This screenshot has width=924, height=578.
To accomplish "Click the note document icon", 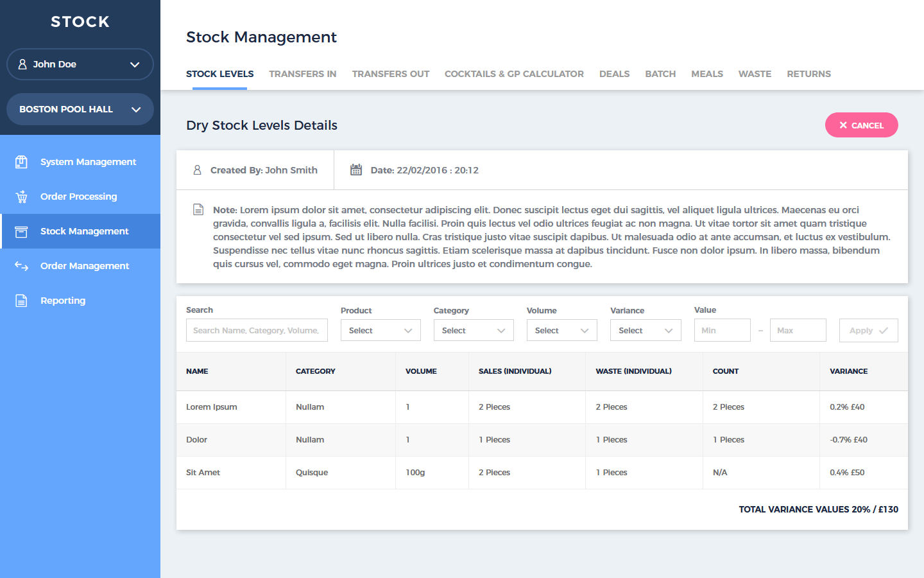I will pos(198,210).
